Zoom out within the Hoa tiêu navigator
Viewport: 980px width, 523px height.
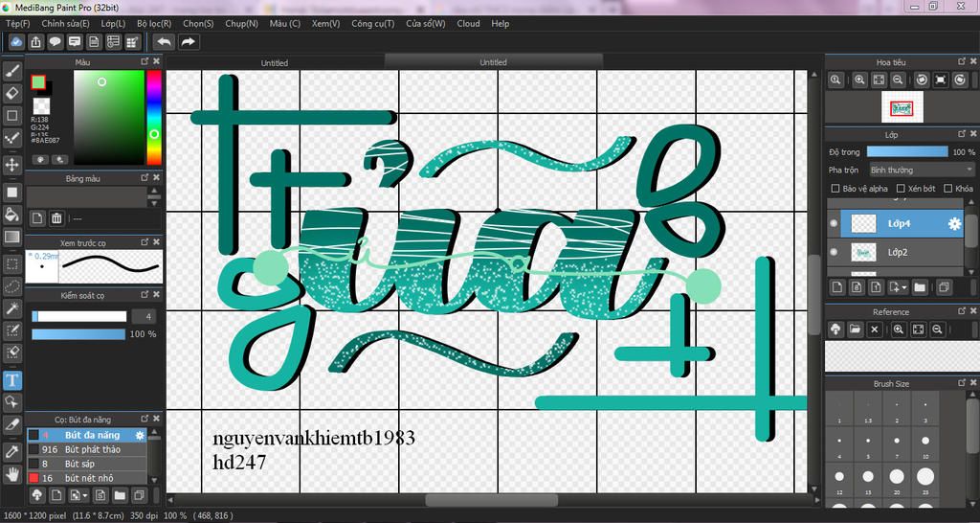(898, 80)
